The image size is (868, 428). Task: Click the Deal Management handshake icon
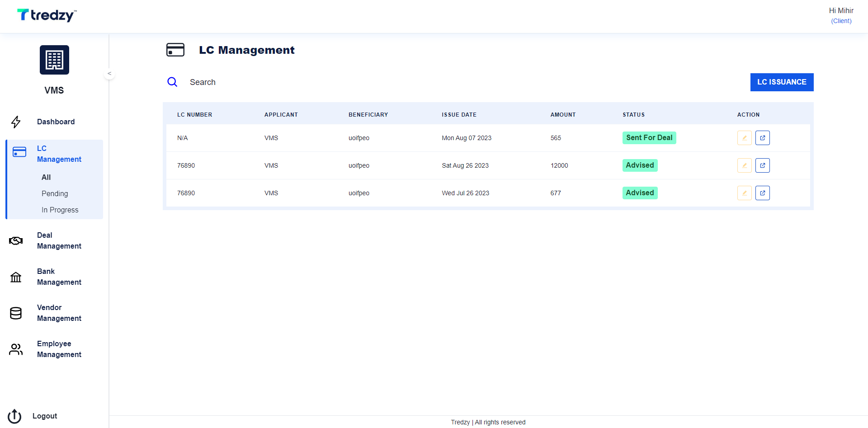click(x=16, y=241)
